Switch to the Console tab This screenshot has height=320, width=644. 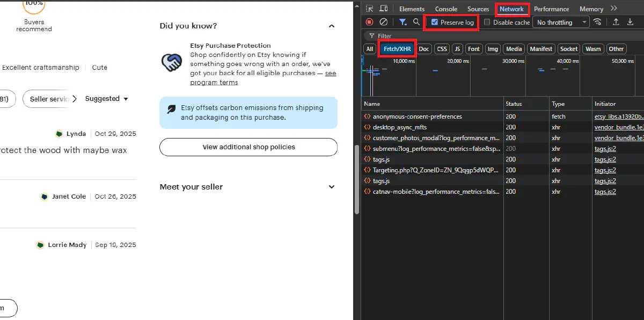click(446, 9)
